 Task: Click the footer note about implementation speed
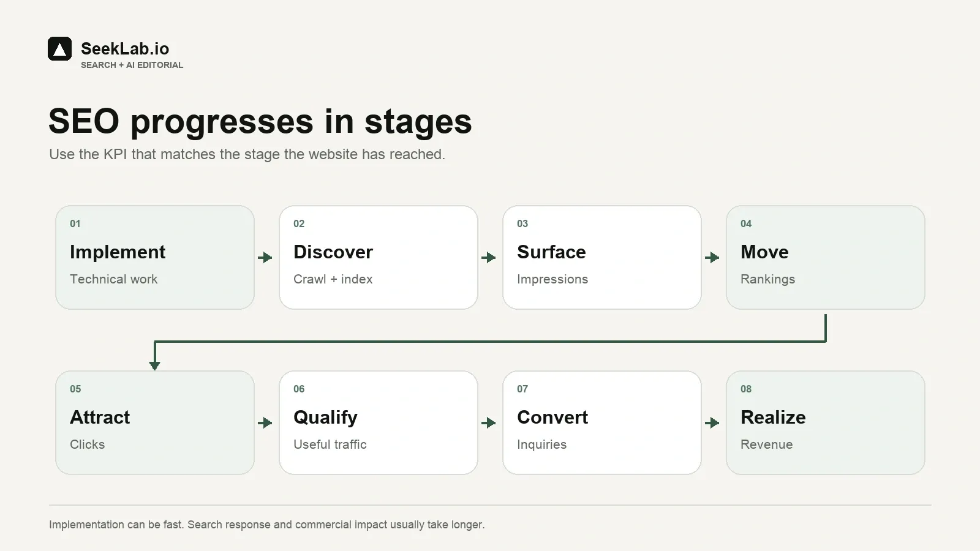(266, 525)
